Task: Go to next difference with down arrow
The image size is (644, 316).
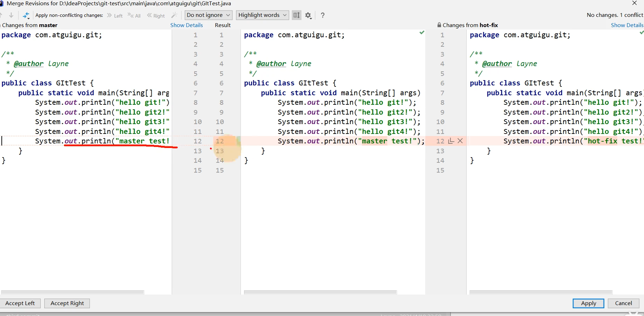Action: point(11,15)
